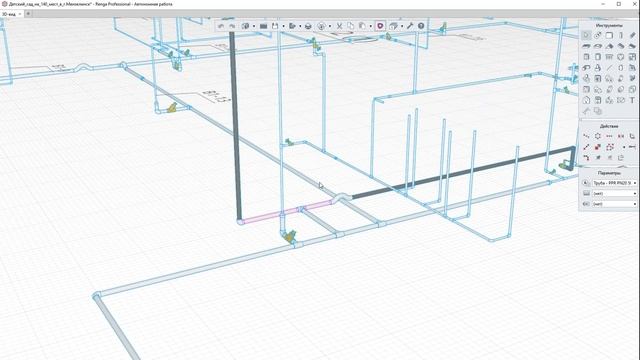Select the line tool

tap(609, 67)
